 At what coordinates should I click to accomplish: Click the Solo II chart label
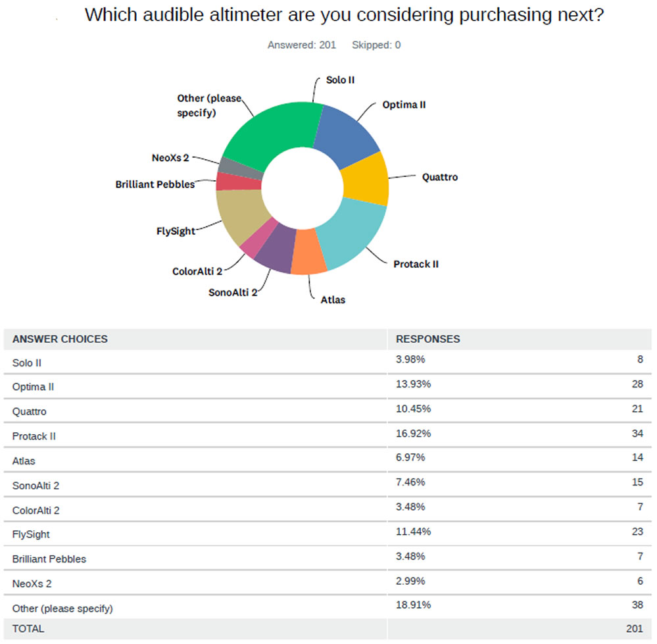[340, 80]
